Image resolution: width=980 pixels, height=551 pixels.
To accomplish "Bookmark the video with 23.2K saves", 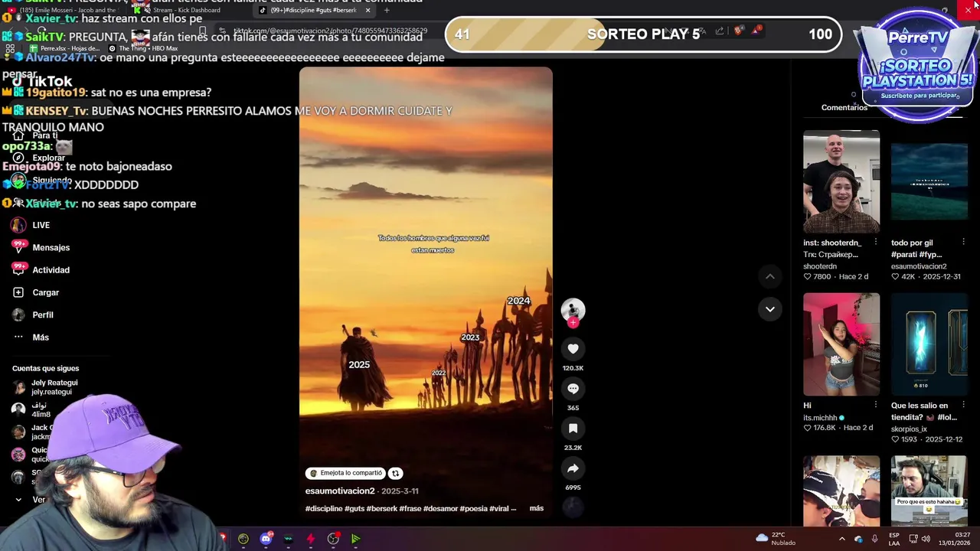I will [573, 429].
